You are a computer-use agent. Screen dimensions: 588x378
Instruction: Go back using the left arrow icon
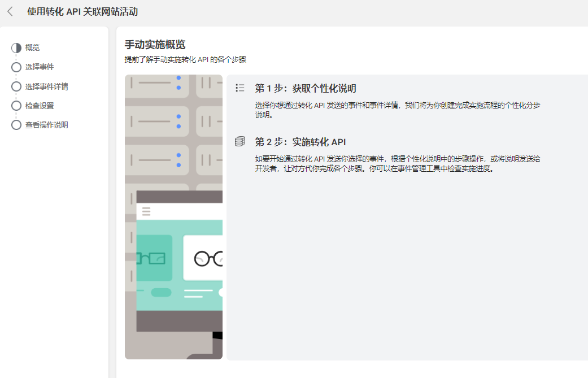click(10, 12)
